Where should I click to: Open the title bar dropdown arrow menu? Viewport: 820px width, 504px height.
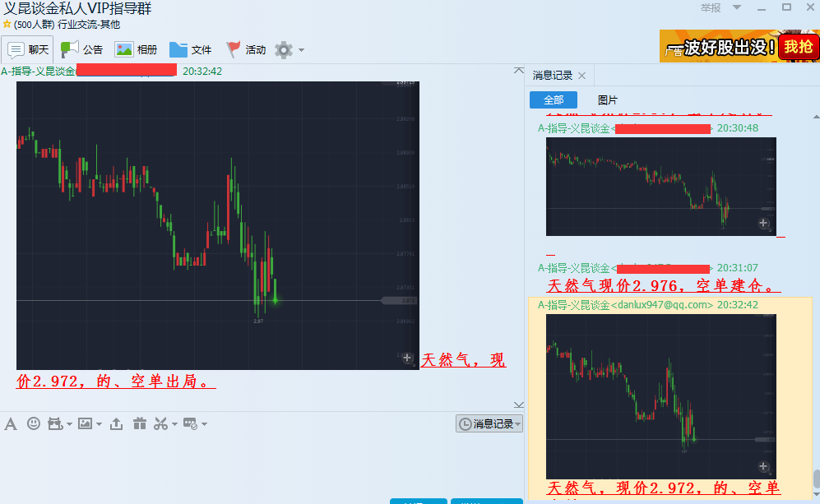click(737, 7)
